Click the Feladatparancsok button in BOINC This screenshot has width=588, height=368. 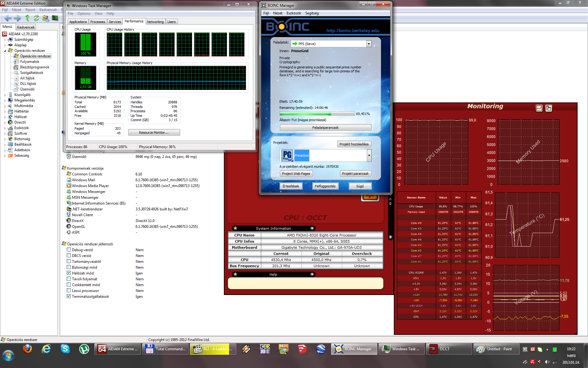tap(326, 128)
